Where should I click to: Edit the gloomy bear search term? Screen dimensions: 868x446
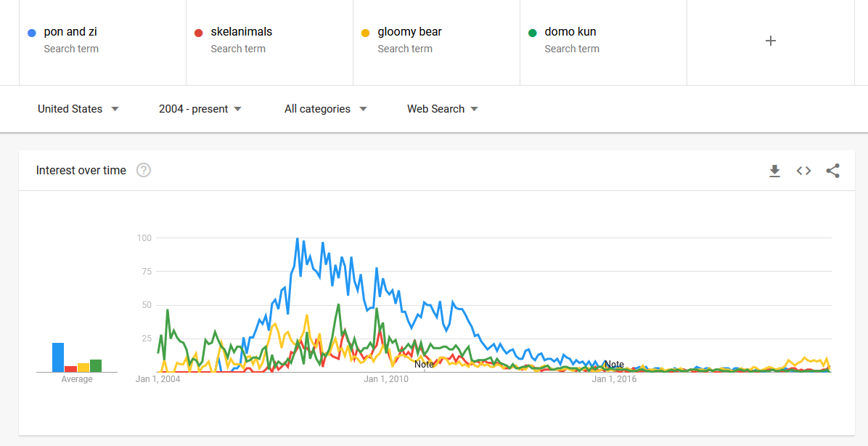pos(436,41)
